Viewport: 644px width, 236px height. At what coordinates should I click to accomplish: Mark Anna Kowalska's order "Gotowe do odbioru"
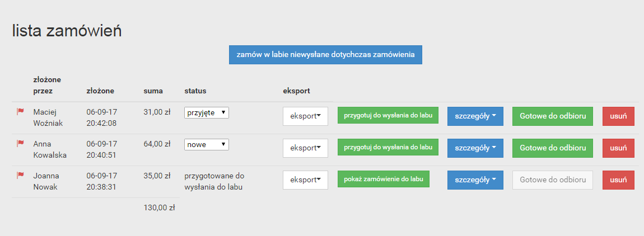tap(553, 148)
